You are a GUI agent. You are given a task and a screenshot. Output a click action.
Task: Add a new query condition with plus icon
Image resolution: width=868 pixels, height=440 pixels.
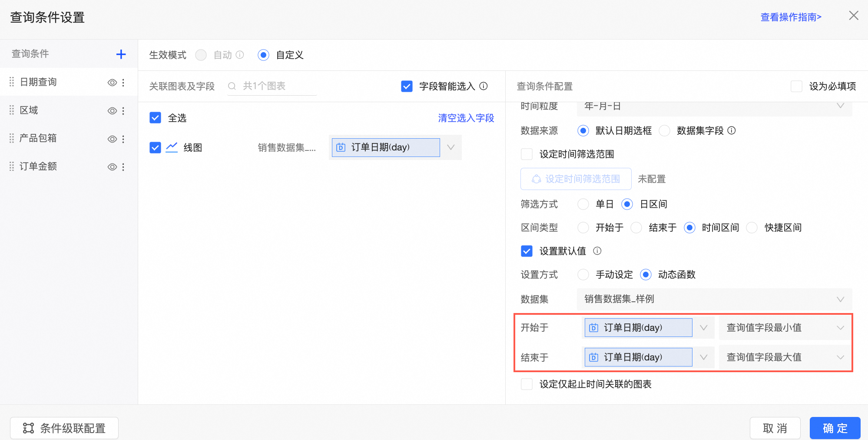(121, 54)
